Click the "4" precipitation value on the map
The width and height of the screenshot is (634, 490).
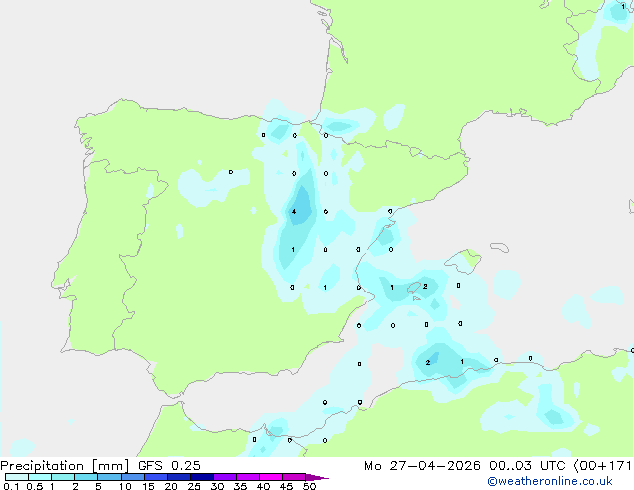click(x=294, y=211)
